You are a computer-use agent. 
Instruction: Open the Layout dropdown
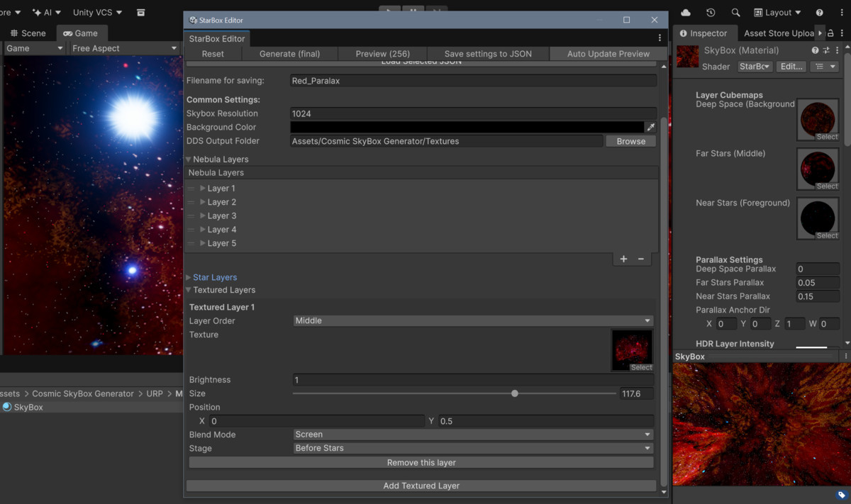coord(777,13)
